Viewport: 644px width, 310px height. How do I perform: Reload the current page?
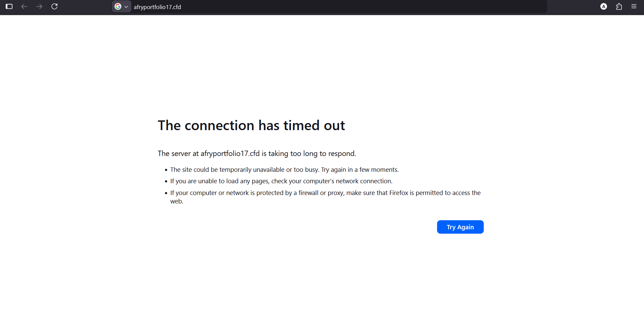pyautogui.click(x=54, y=6)
